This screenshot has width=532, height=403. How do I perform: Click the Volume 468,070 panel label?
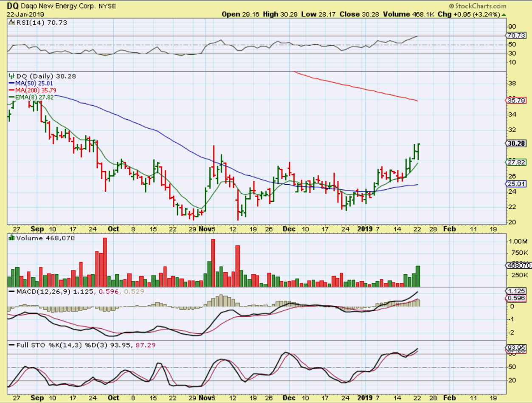(45, 238)
